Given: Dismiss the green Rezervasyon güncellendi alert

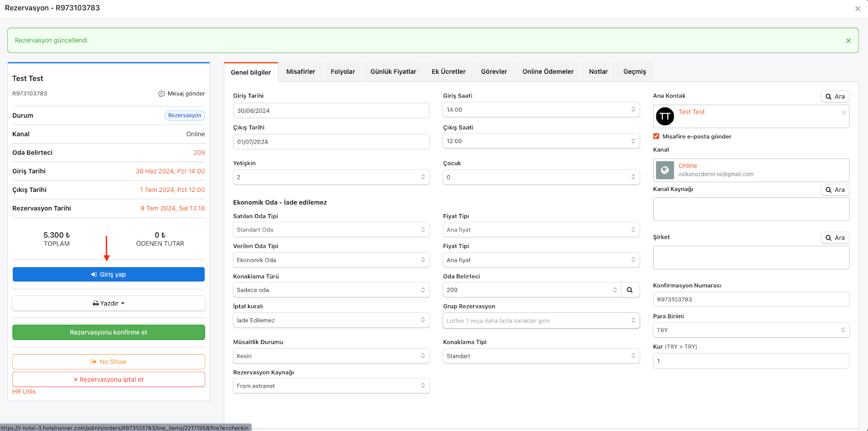Looking at the screenshot, I should [848, 41].
